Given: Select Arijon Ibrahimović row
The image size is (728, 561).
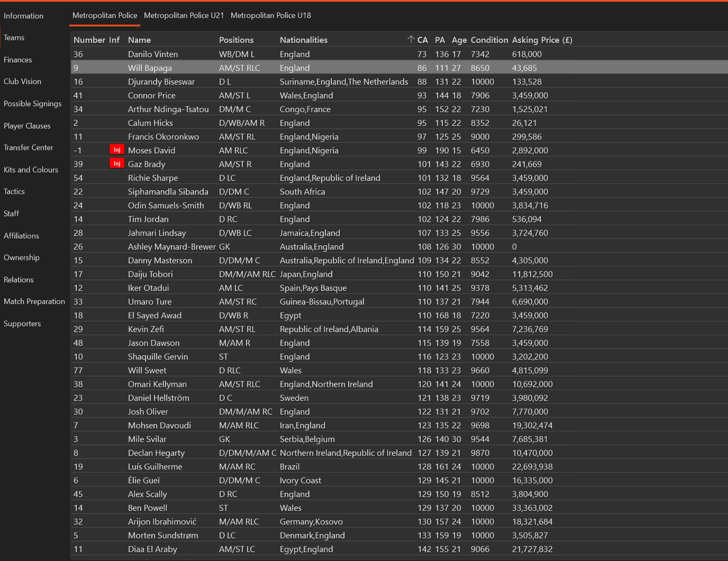Looking at the screenshot, I should (x=399, y=521).
